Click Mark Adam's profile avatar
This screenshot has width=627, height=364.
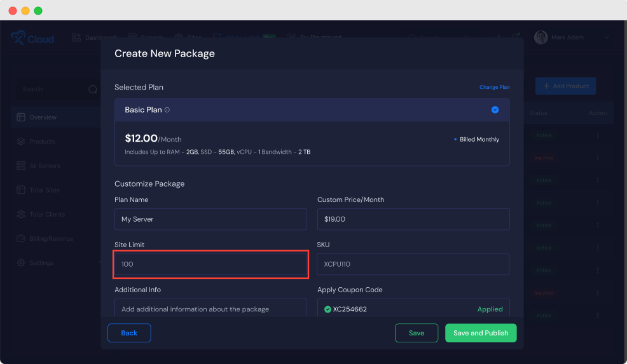point(541,37)
